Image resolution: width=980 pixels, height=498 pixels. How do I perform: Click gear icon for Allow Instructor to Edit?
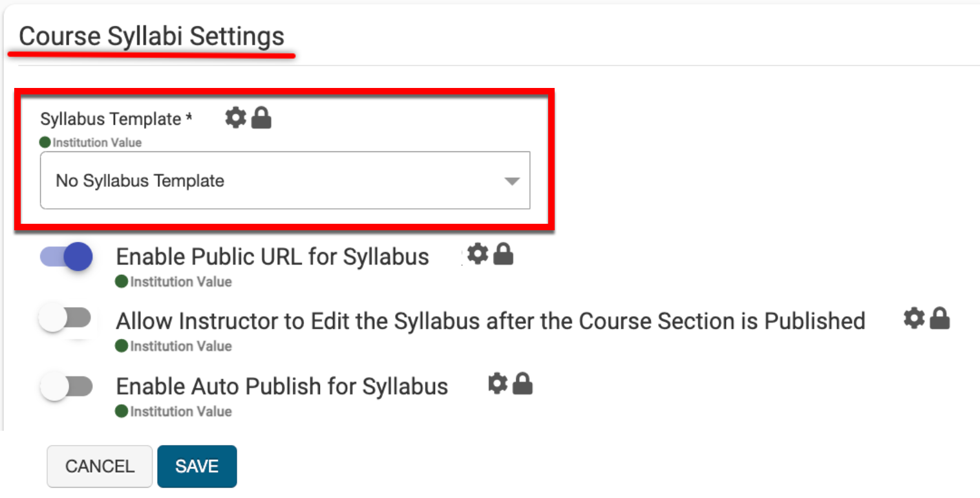913,318
